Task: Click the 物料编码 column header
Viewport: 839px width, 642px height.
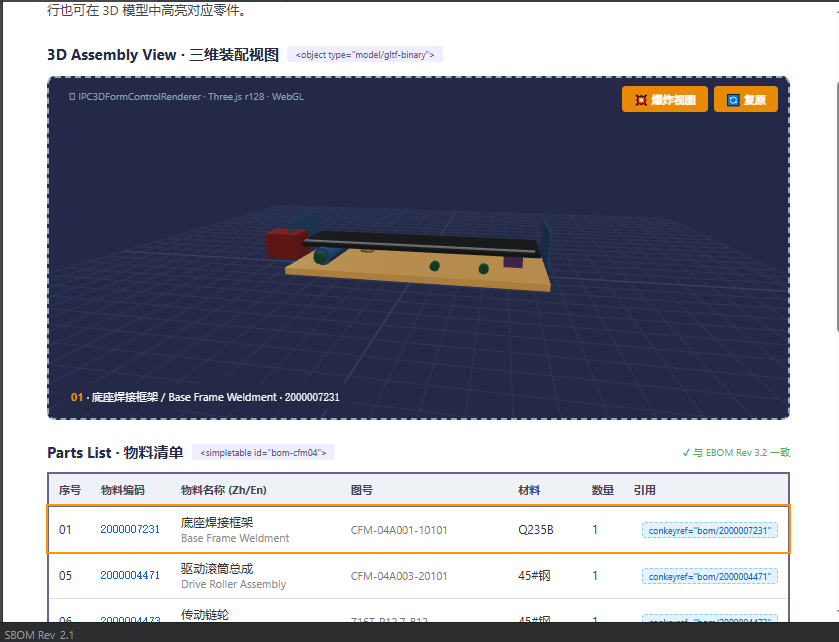Action: pyautogui.click(x=123, y=490)
